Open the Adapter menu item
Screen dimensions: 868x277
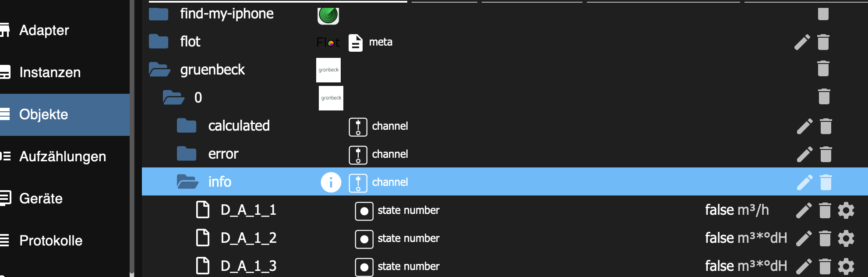(x=44, y=30)
